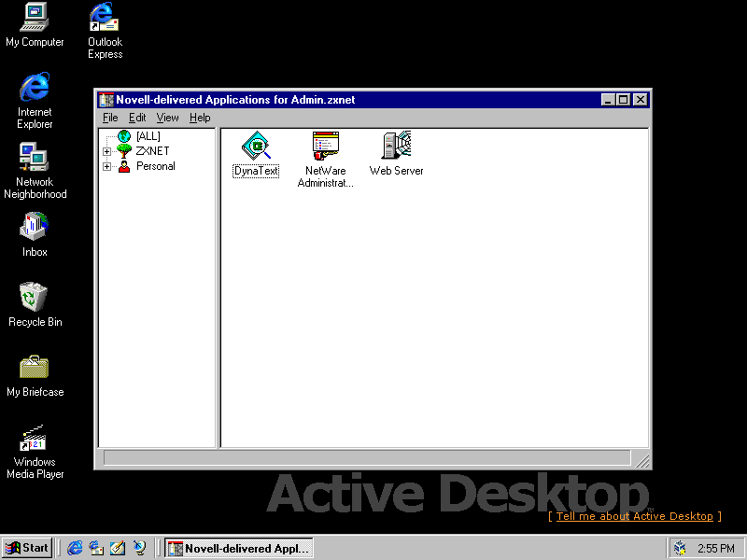Open the Help menu
The image size is (747, 560).
pyautogui.click(x=200, y=118)
